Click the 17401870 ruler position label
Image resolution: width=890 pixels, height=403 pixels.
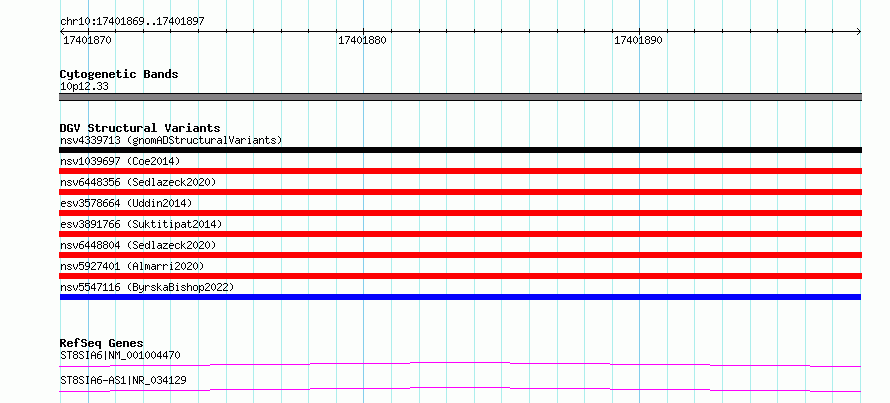(87, 40)
